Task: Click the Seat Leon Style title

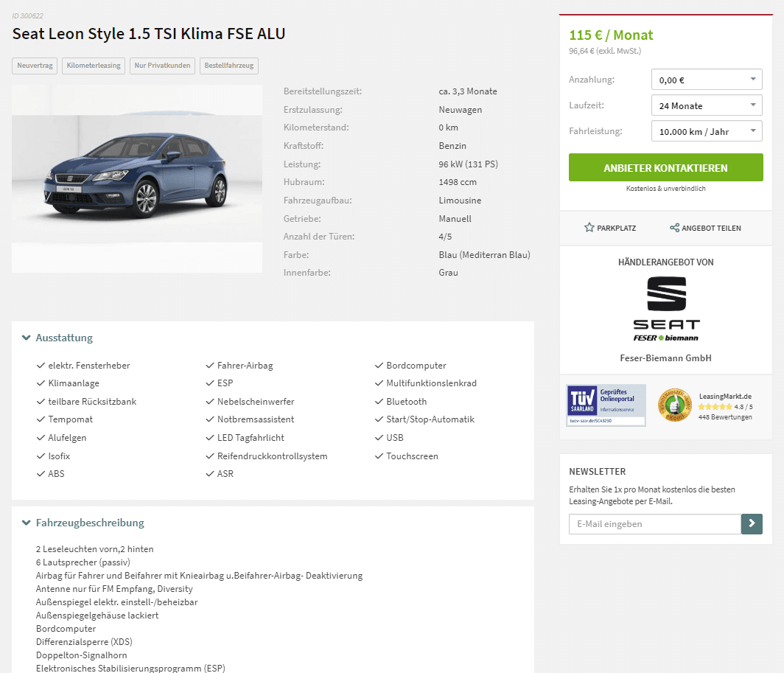Action: (x=149, y=33)
